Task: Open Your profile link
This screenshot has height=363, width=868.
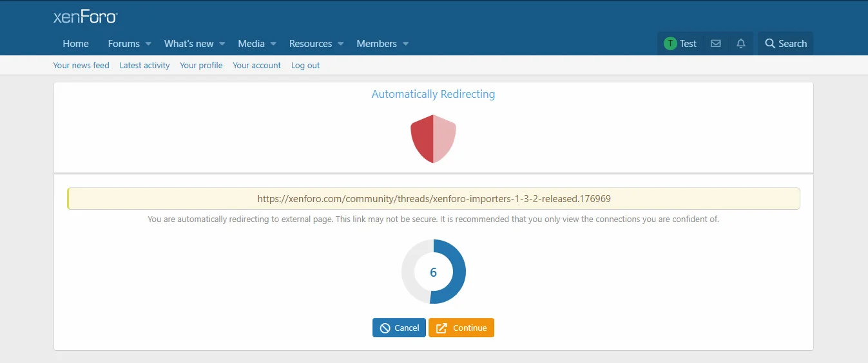Action: [201, 65]
